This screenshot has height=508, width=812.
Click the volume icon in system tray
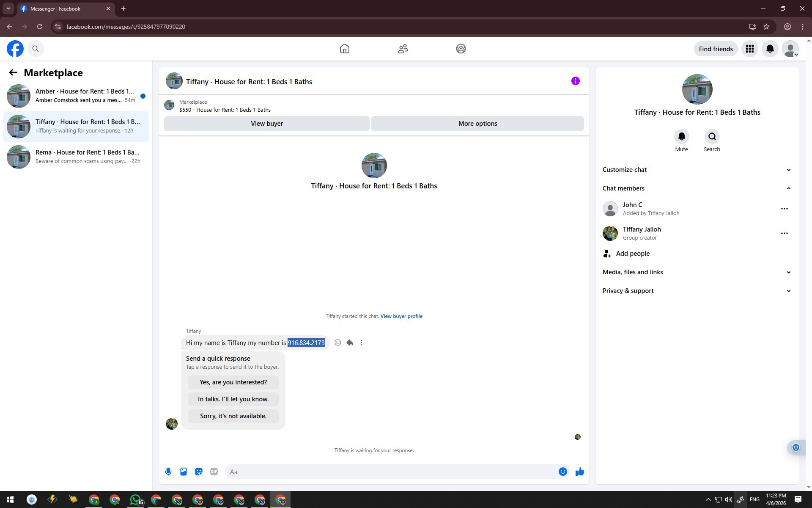click(729, 500)
